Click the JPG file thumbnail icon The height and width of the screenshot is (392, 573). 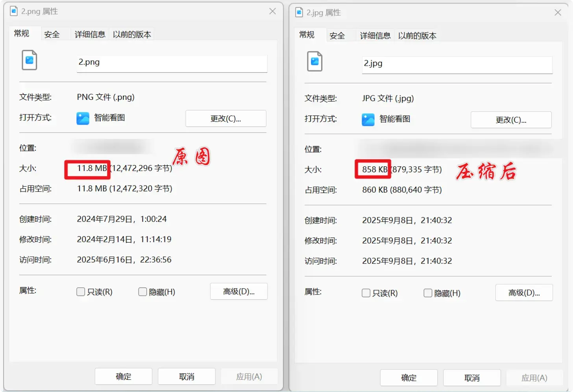coord(314,61)
